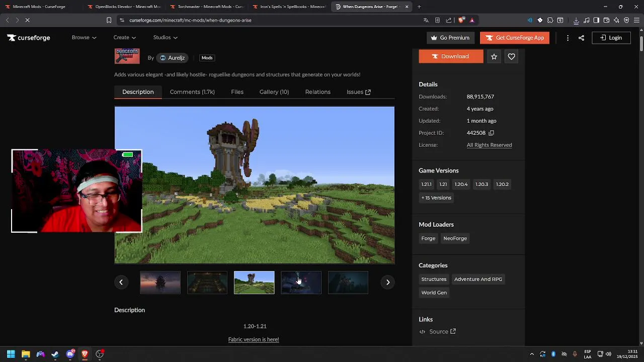This screenshot has height=362, width=644.
Task: Show hidden system tray icons
Action: pyautogui.click(x=532, y=354)
